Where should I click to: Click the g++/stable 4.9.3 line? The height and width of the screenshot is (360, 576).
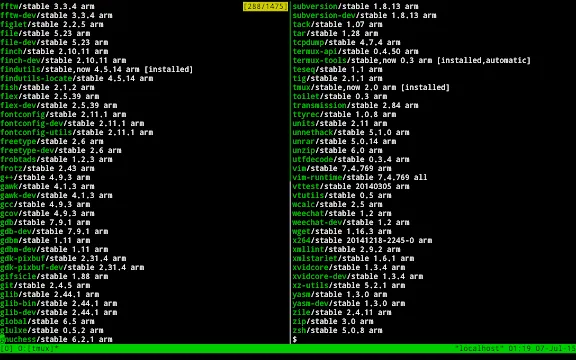[x=45, y=177]
